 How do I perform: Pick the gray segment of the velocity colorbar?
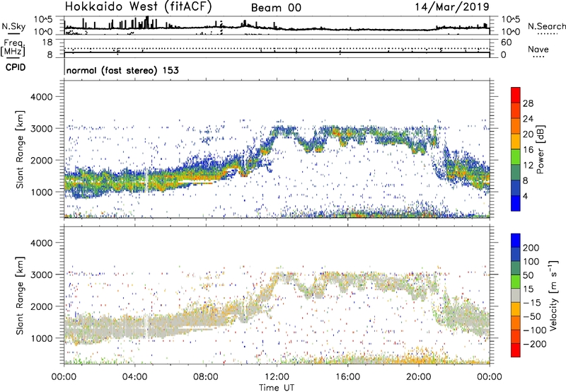pyautogui.click(x=516, y=296)
